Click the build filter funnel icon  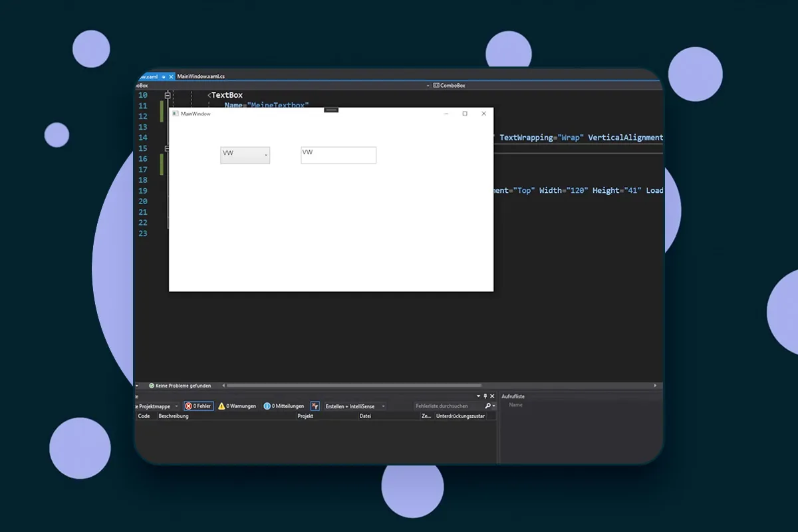(x=315, y=406)
